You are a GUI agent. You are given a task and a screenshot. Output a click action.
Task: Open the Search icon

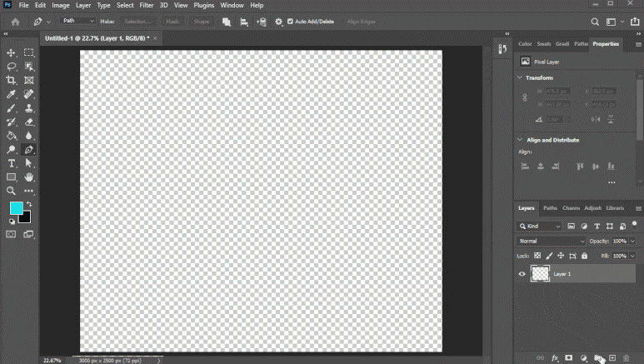click(595, 22)
